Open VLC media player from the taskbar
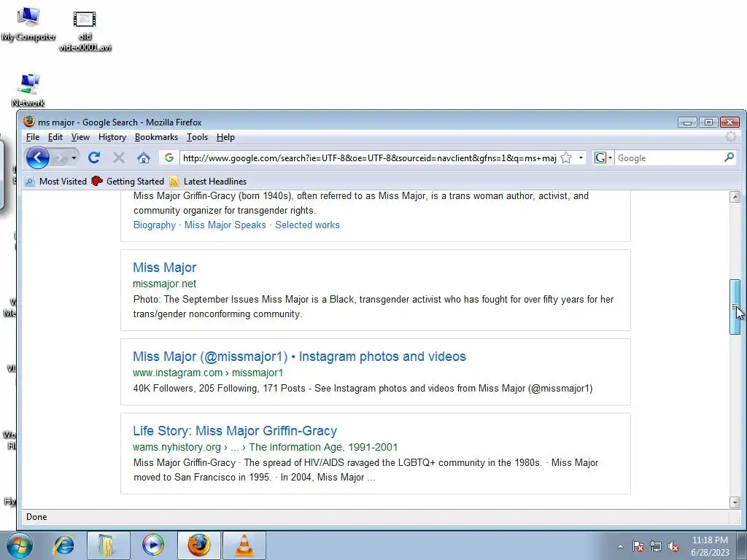Viewport: 747px width, 560px height. coord(244,545)
